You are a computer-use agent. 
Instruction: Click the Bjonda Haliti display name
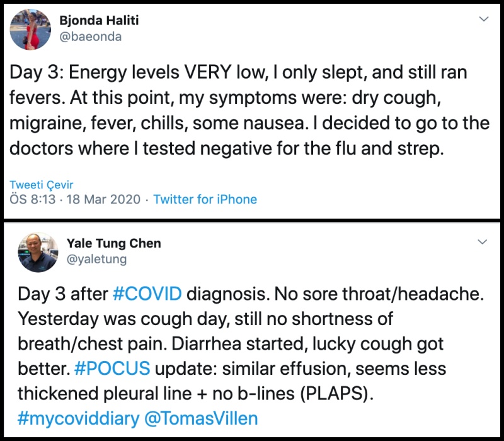[x=99, y=20]
